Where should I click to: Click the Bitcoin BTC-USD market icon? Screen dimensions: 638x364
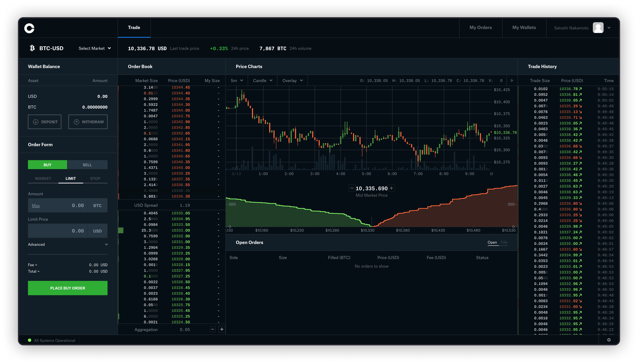tap(32, 48)
